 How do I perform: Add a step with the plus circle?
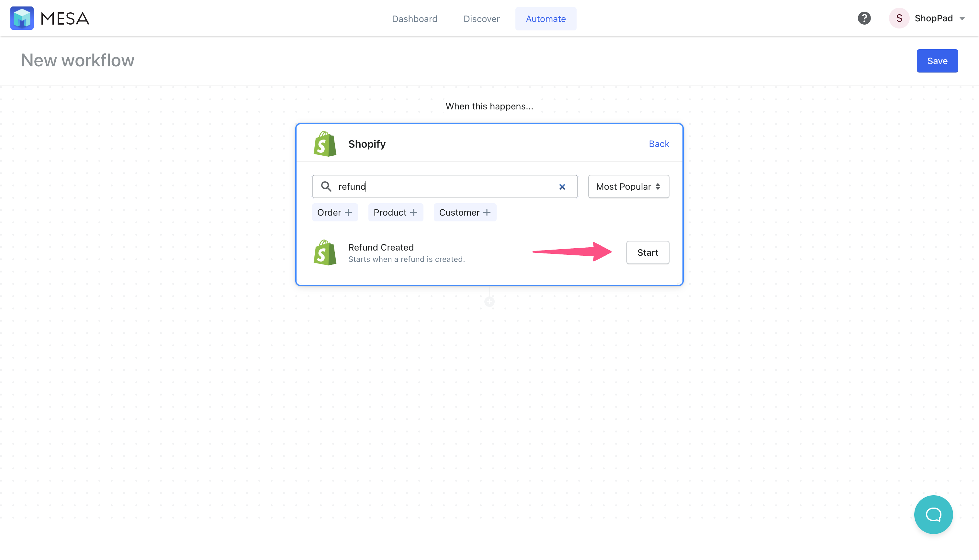tap(489, 302)
